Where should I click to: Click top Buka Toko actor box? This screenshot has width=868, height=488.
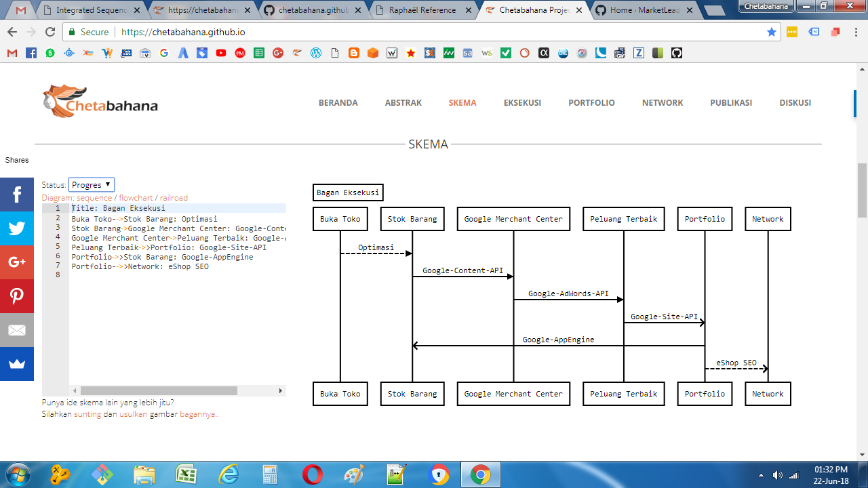click(x=340, y=219)
